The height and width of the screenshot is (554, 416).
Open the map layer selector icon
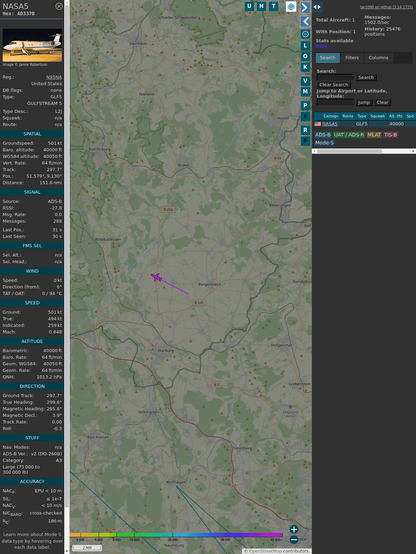pos(291,6)
